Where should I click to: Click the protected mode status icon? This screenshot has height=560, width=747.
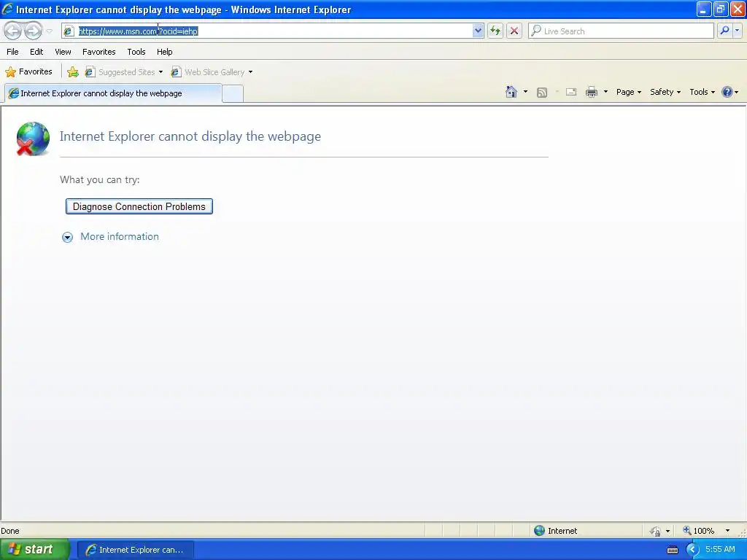655,531
